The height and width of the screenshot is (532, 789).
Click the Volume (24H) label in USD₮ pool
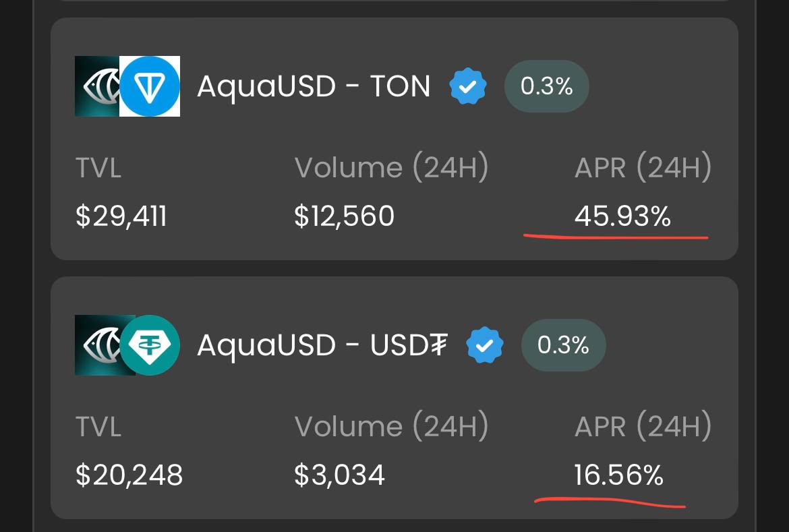click(x=392, y=427)
